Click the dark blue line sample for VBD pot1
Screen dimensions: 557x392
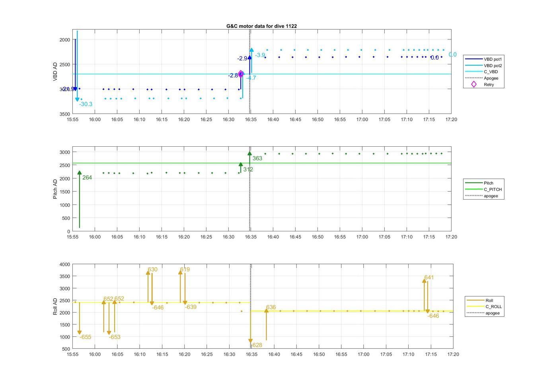(473, 59)
